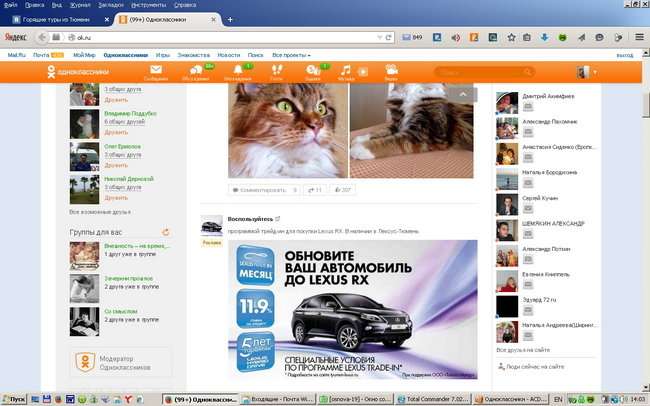Open Видео camera icon in orange bar
The width and height of the screenshot is (650, 406).
391,72
